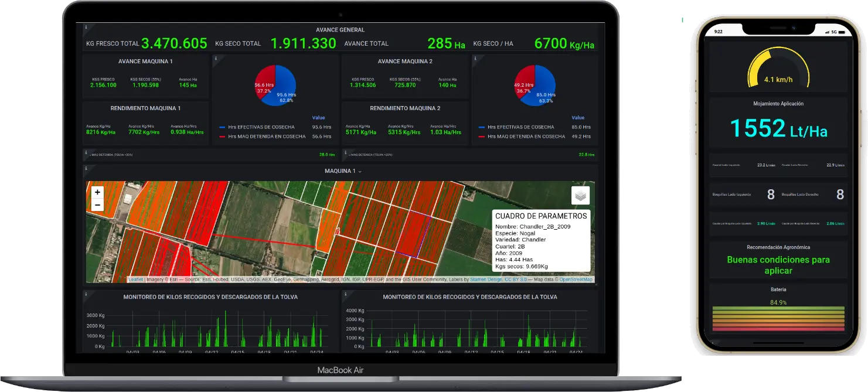
Task: Toggle Hrs EFECTIVAS DE COSECHA series, Maquina 2
Action: click(x=520, y=127)
